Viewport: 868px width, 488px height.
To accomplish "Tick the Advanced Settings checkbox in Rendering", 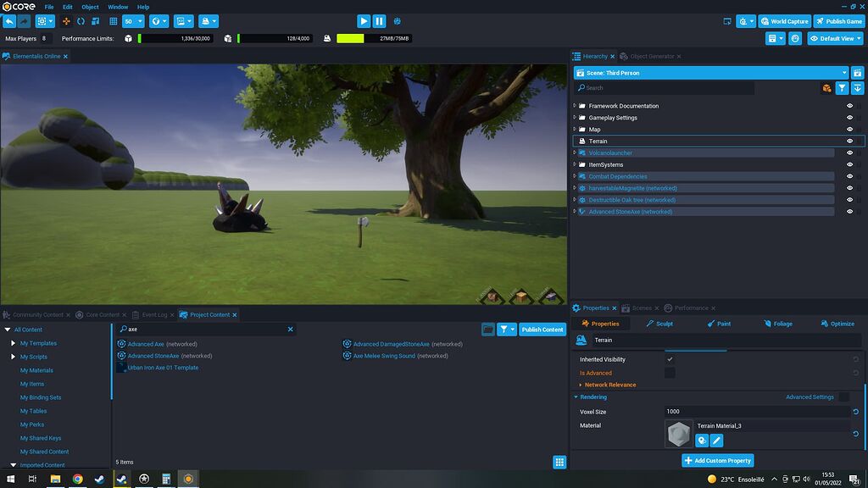I will click(x=843, y=396).
